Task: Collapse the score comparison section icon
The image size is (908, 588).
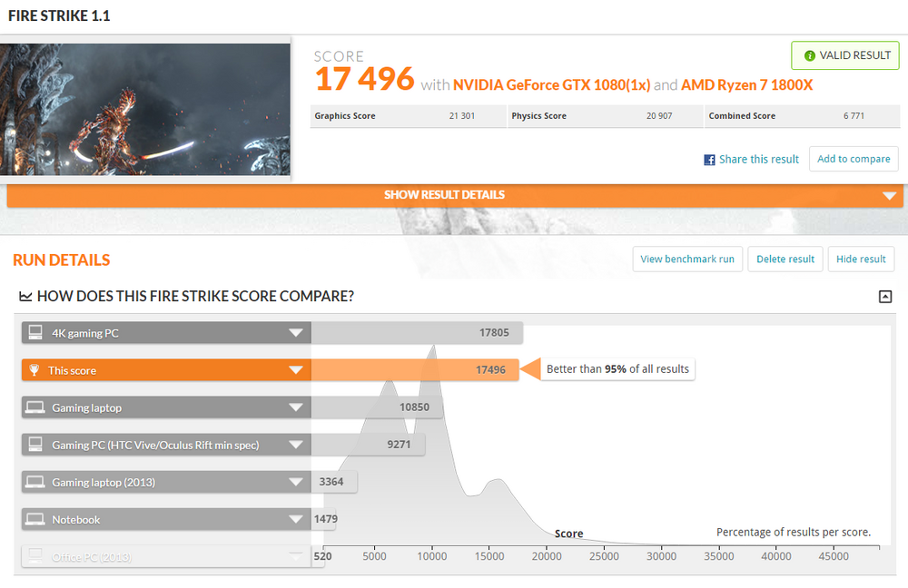Action: pyautogui.click(x=884, y=297)
